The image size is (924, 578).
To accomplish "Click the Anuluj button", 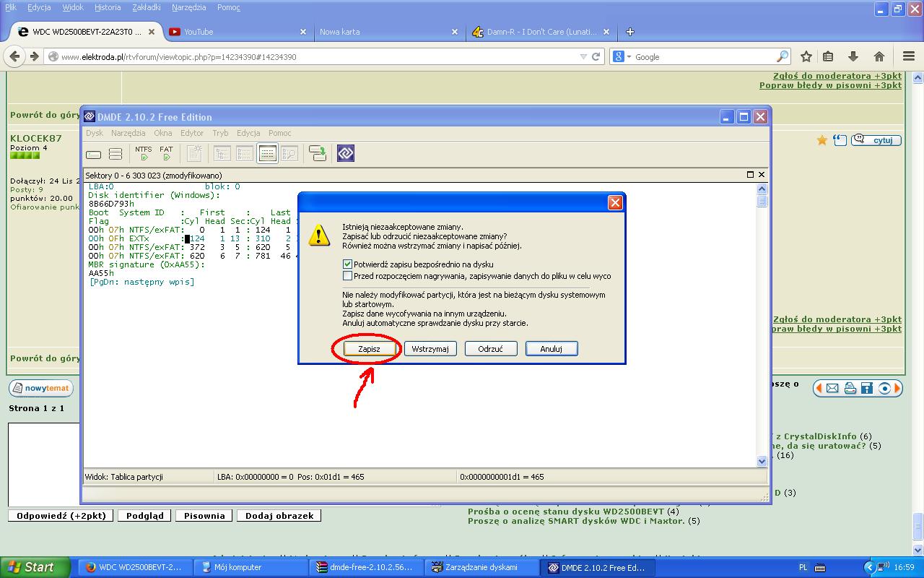I will (x=551, y=348).
